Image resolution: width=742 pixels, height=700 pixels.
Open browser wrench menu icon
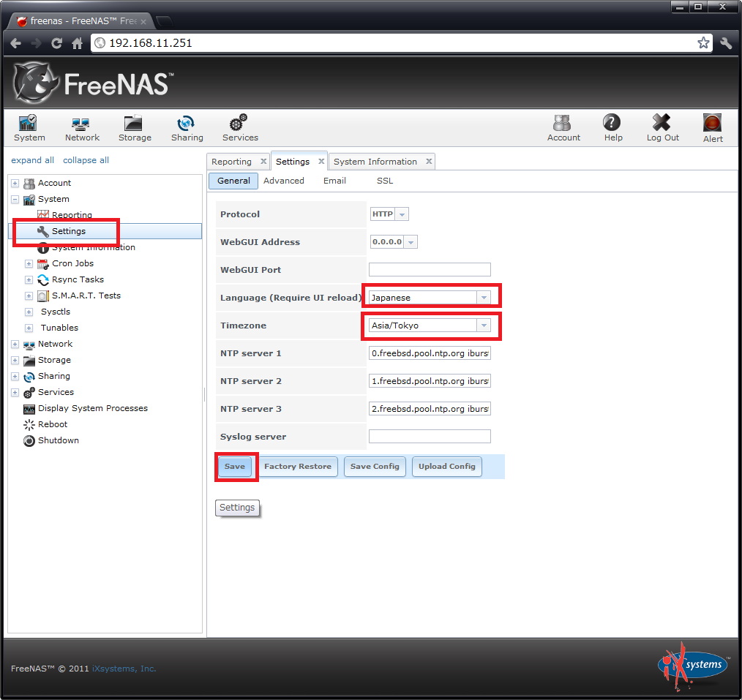[x=727, y=43]
